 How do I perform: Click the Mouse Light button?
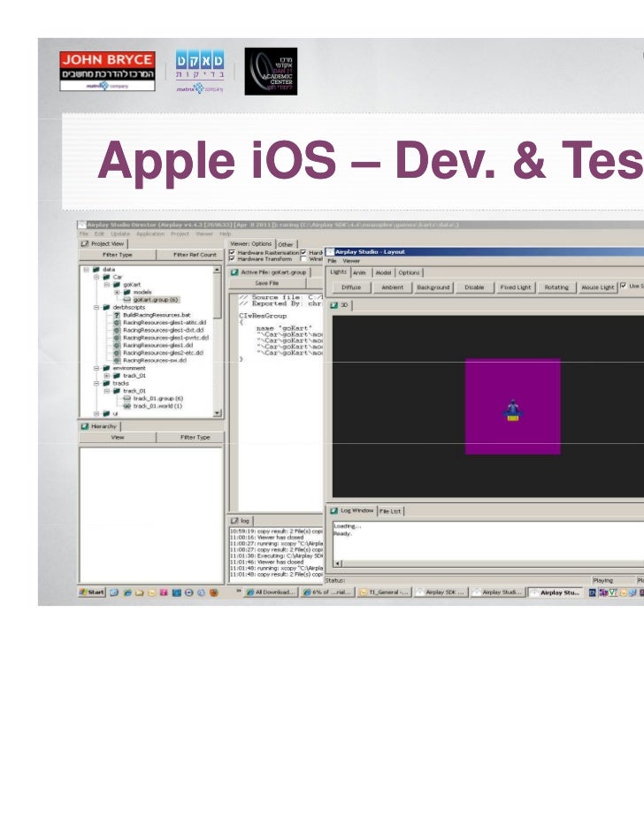tap(597, 287)
